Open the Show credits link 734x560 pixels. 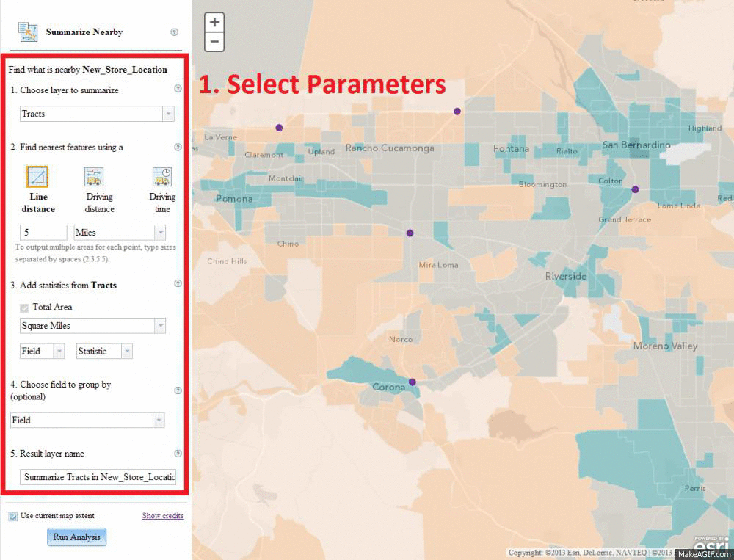click(163, 516)
